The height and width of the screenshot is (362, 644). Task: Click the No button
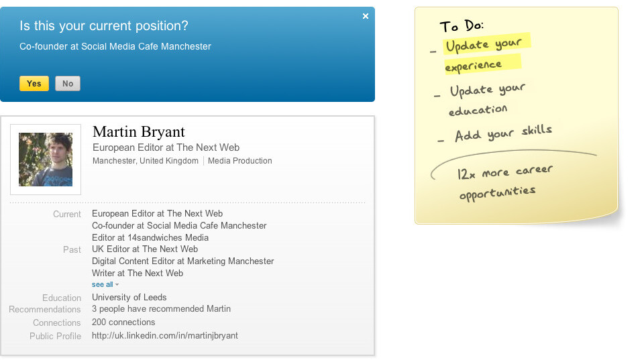(68, 84)
